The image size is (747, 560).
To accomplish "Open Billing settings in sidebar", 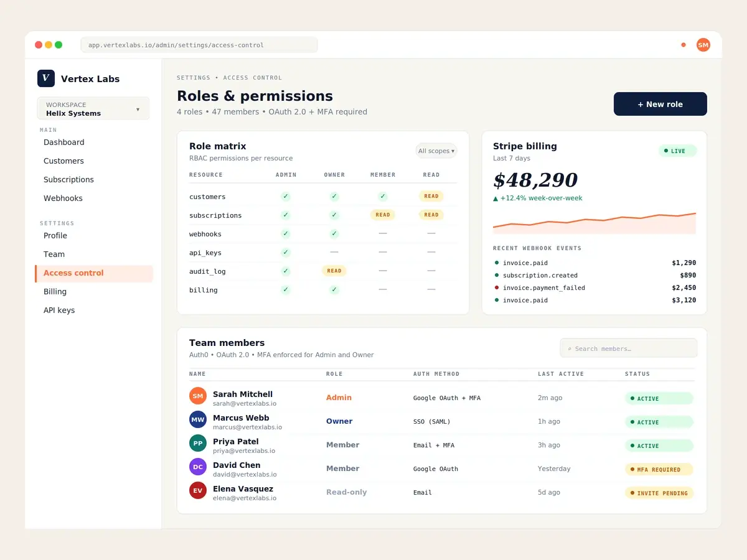I will [55, 292].
